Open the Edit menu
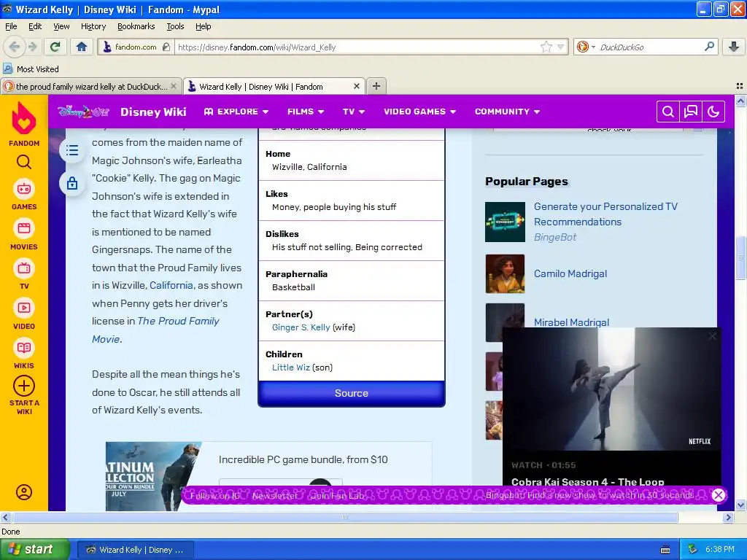The height and width of the screenshot is (560, 747). 35,26
